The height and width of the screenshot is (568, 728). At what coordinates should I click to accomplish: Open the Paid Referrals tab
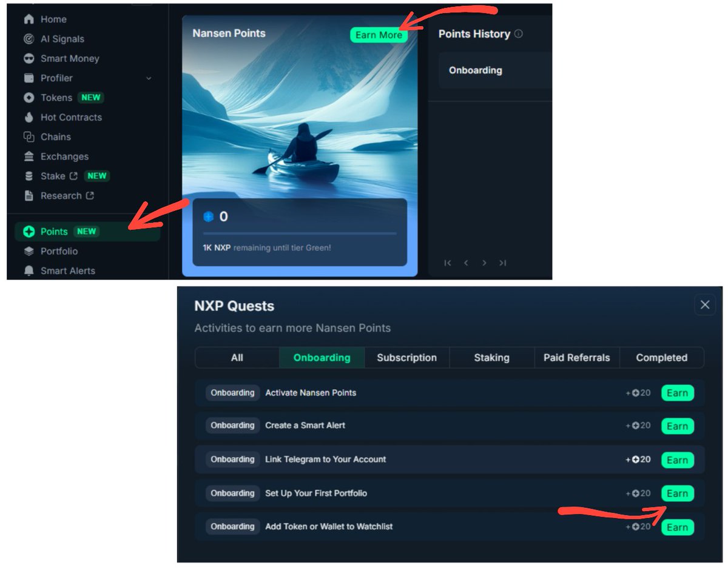(x=577, y=358)
